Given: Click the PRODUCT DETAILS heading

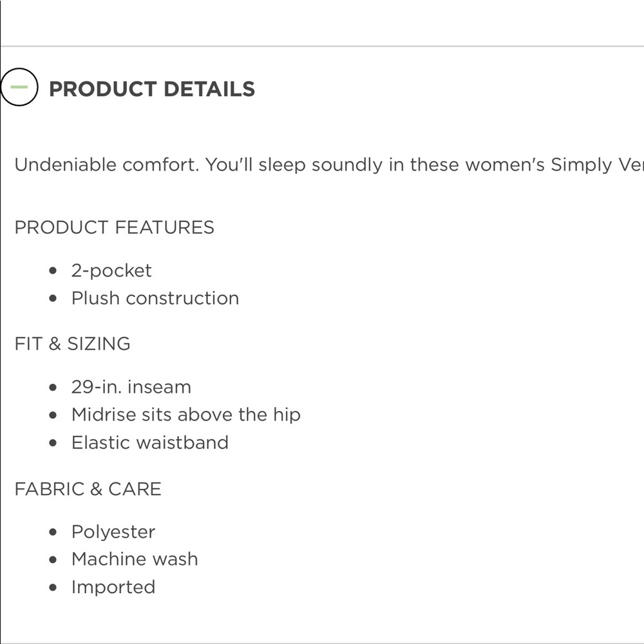Looking at the screenshot, I should pos(152,89).
